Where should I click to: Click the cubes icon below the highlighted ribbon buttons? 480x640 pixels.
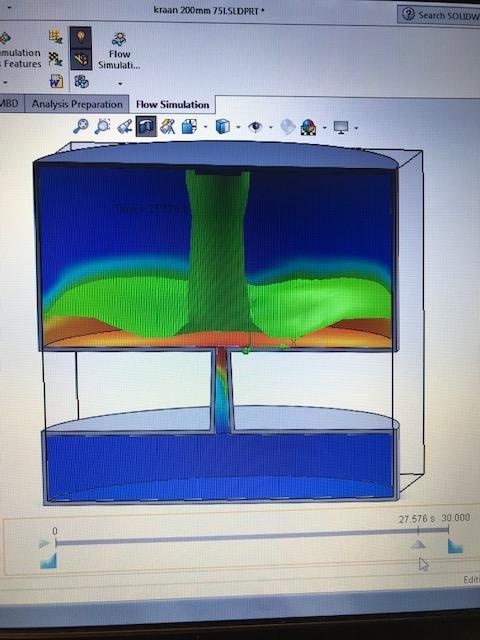[81, 81]
